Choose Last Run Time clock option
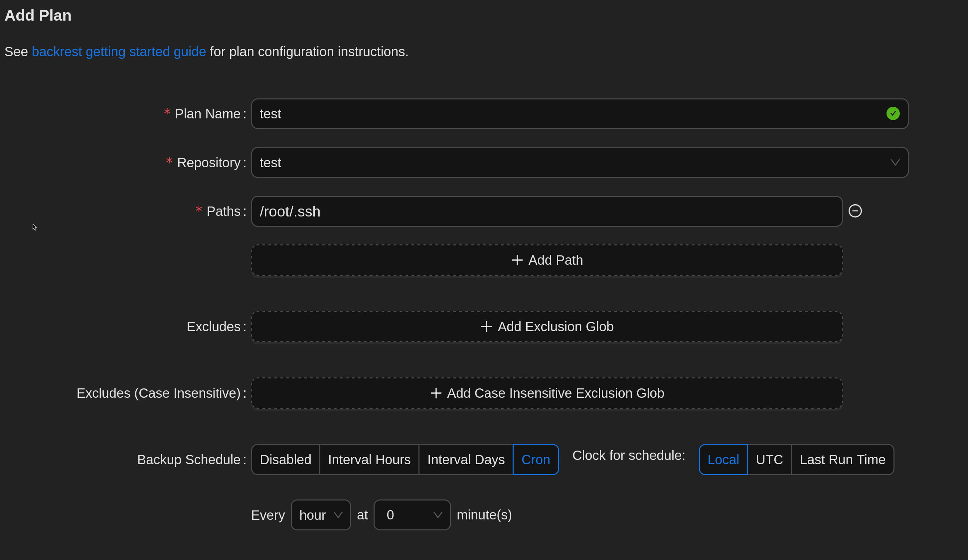Image resolution: width=968 pixels, height=560 pixels. (842, 459)
